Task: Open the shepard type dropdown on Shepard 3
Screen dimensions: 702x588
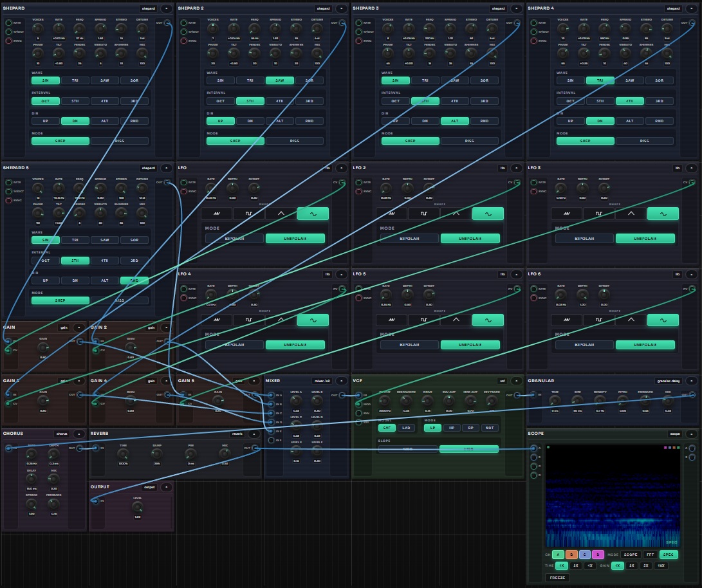Action: coord(498,8)
